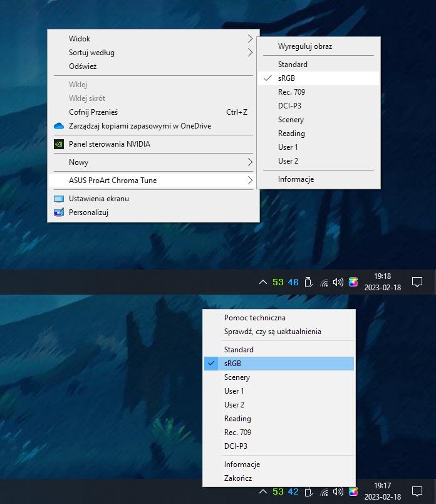This screenshot has width=436, height=504.
Task: Click the OneDrive cloud icon in the context menu
Action: 59,126
